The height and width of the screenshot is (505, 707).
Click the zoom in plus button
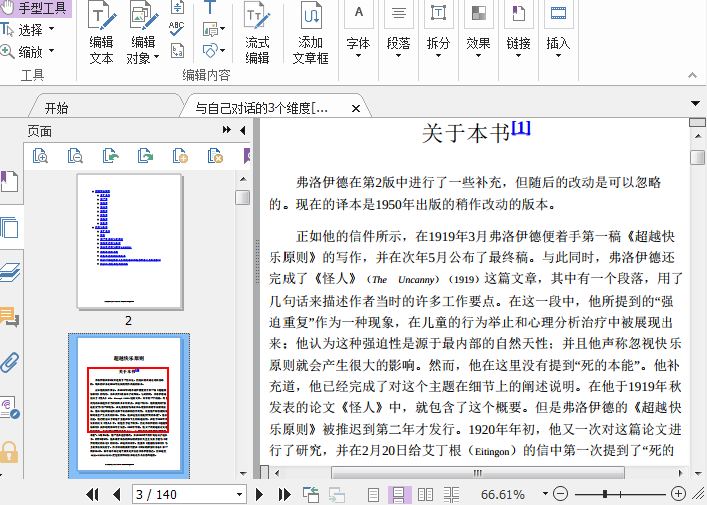pyautogui.click(x=679, y=494)
